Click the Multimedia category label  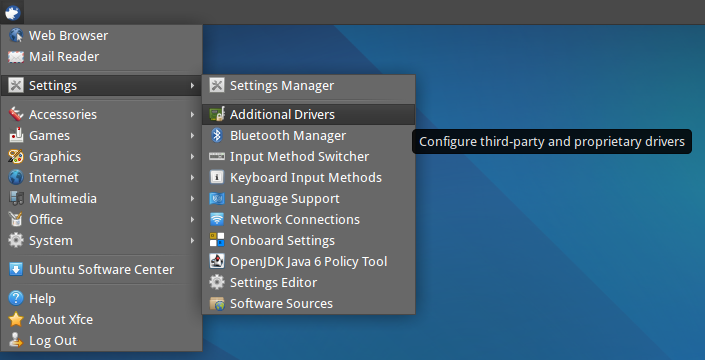[63, 198]
